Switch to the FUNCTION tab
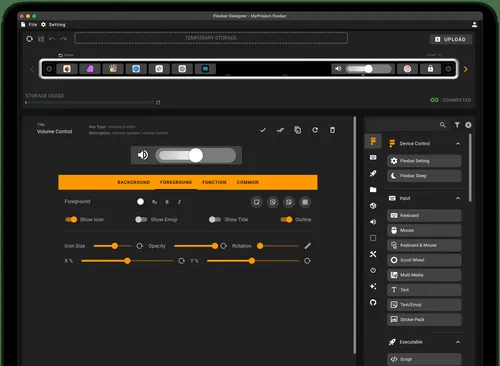The height and width of the screenshot is (366, 500). point(214,182)
